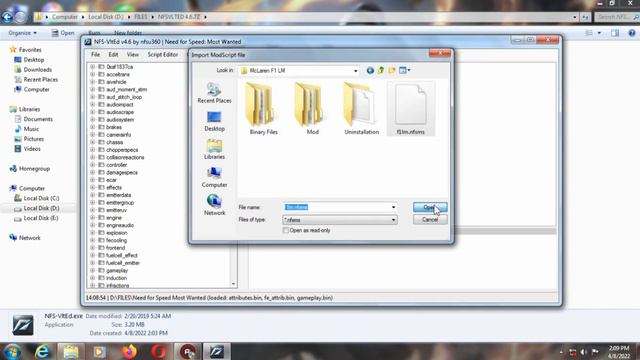Open the Script Editor menu
The height and width of the screenshot is (360, 640).
(162, 54)
